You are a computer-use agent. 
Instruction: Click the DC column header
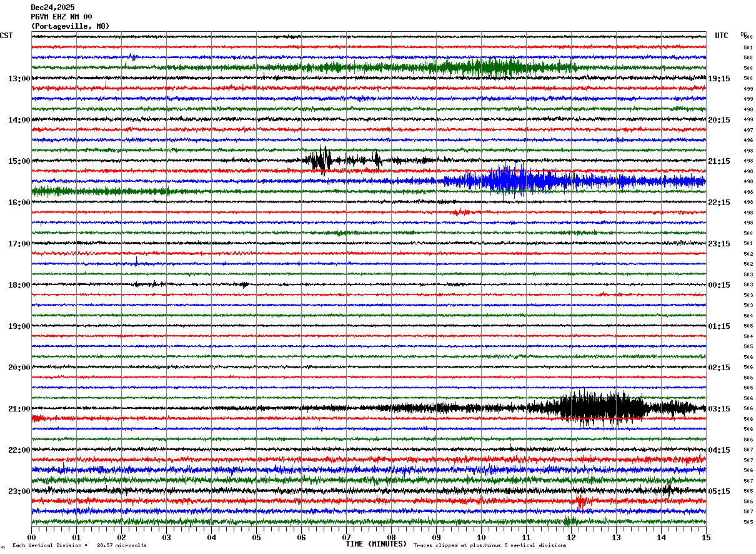(x=744, y=34)
